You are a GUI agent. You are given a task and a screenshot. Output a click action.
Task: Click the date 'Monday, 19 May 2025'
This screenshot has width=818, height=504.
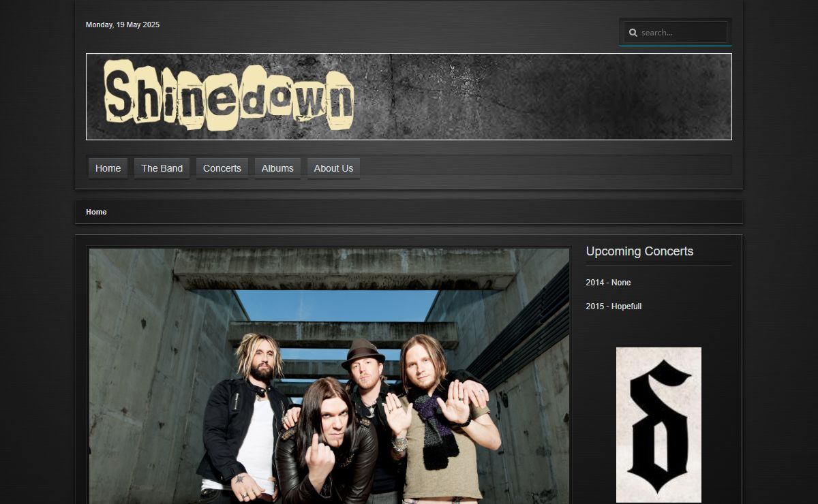(x=123, y=25)
